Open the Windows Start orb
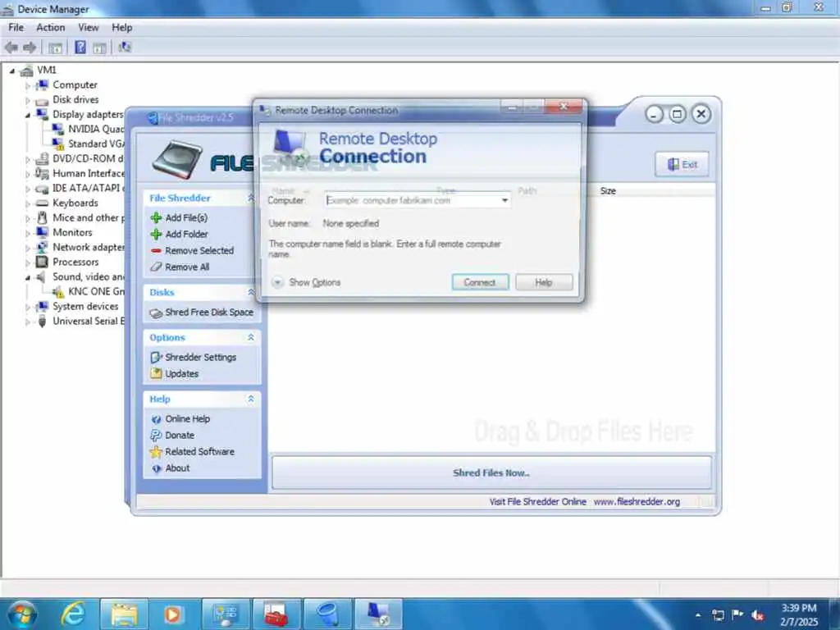The width and height of the screenshot is (840, 630). 22,614
